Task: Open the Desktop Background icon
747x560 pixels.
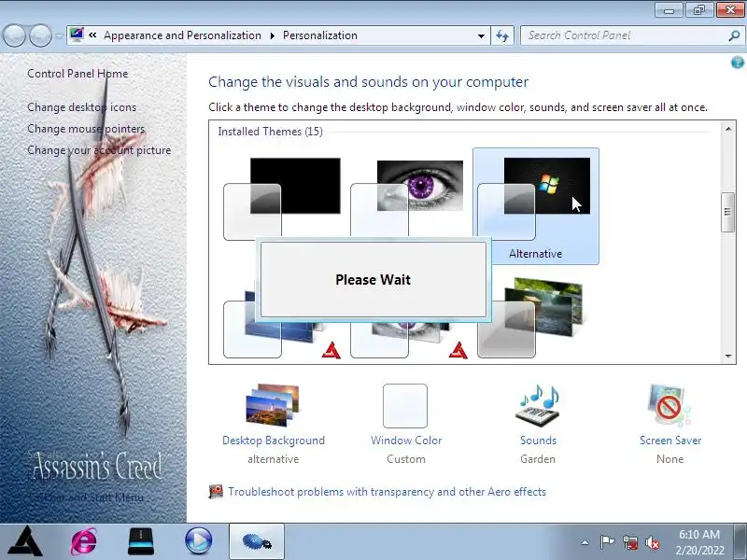Action: 273,405
